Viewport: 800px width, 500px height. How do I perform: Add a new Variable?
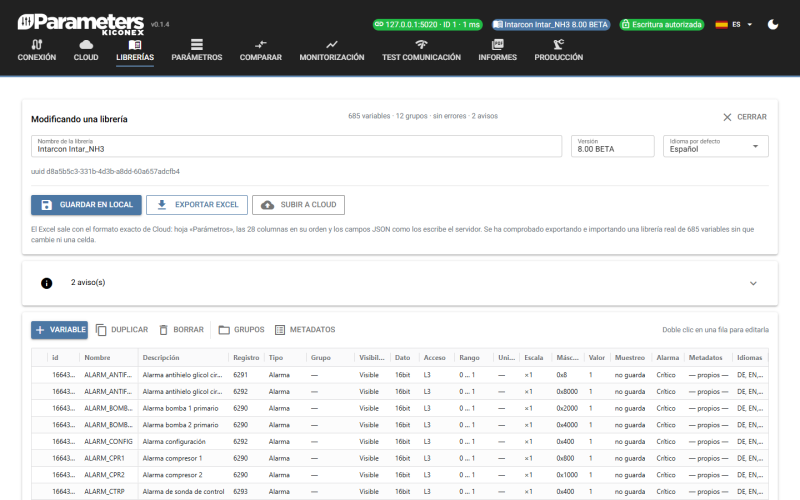59,330
